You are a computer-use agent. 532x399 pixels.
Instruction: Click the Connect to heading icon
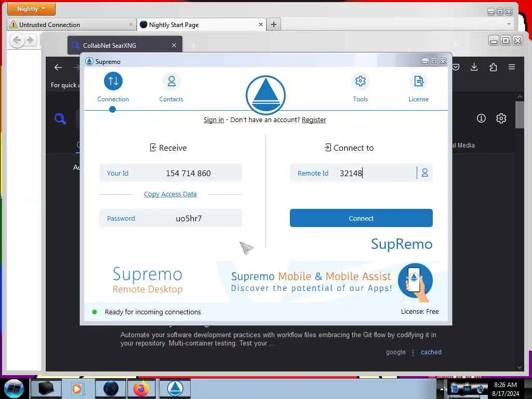[328, 148]
